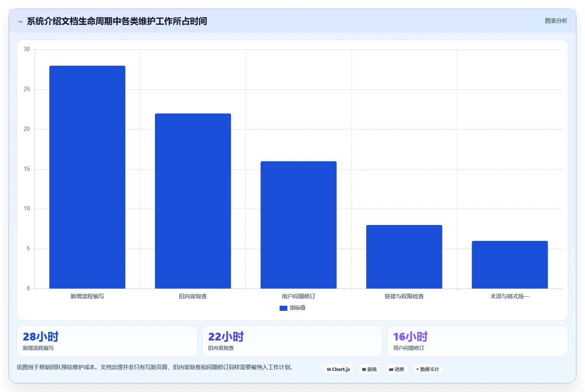Viewport: 585px width, 392px height.
Task: Open the 16小时 stat card
Action: point(477,341)
